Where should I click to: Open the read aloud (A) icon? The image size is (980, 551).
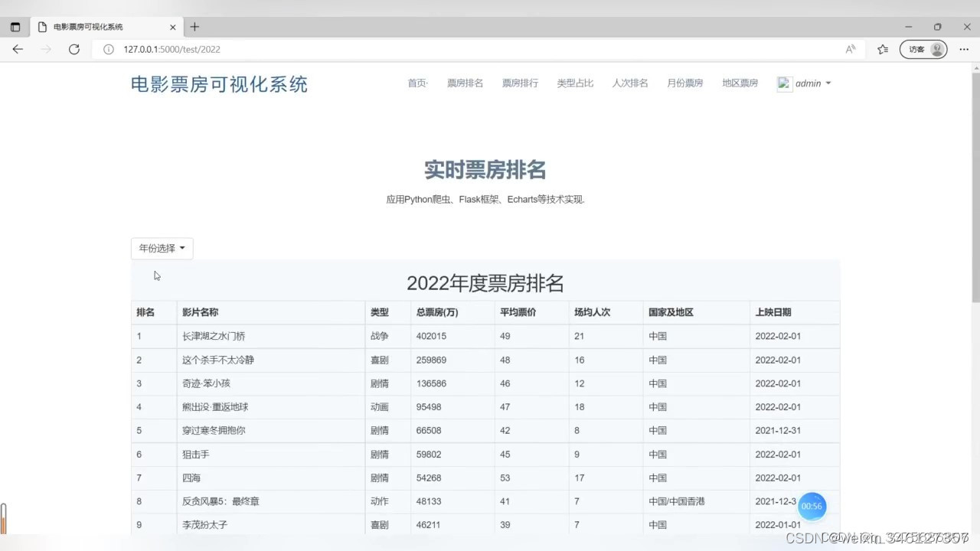(850, 48)
